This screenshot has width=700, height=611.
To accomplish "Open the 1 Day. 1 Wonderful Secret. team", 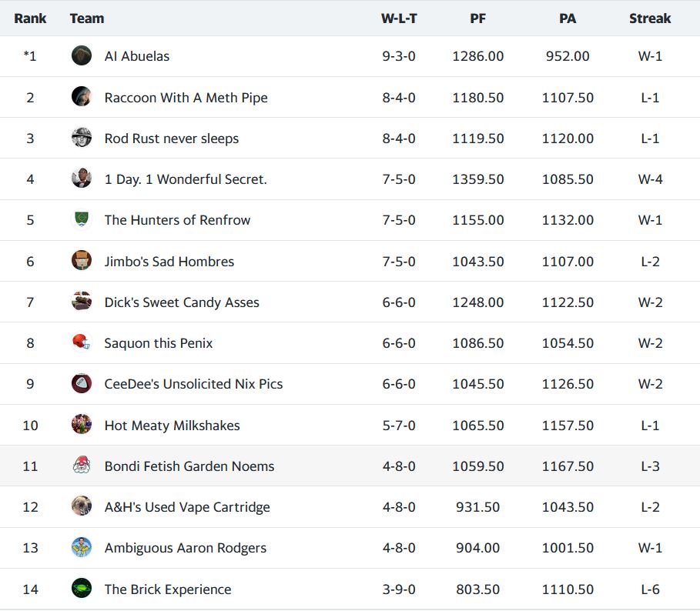I will pyautogui.click(x=186, y=179).
